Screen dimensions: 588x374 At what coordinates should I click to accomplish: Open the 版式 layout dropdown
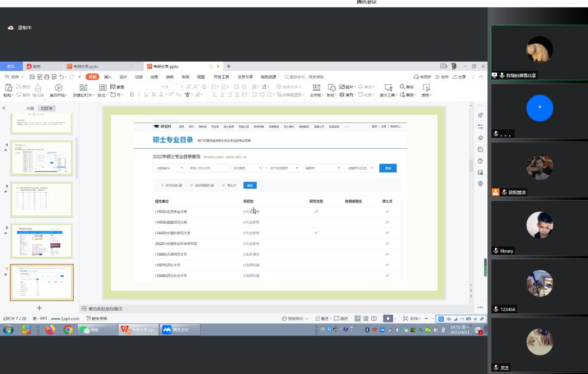(102, 95)
